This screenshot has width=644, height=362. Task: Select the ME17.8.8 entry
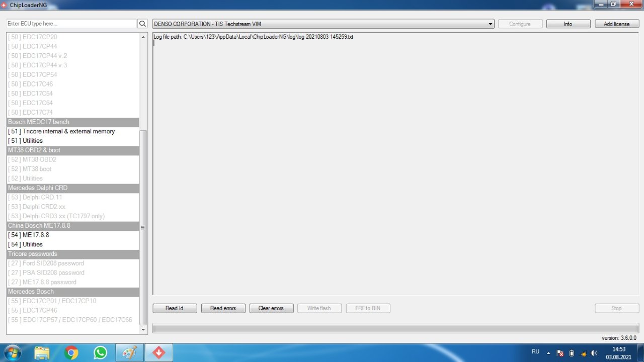pyautogui.click(x=35, y=235)
